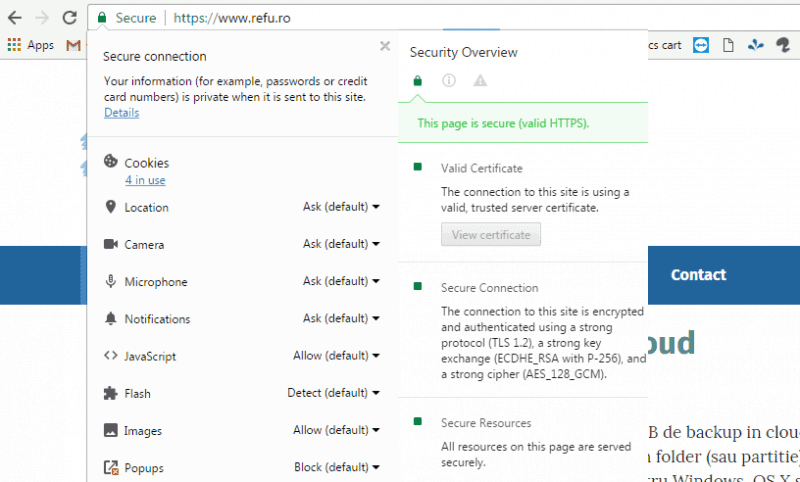This screenshot has height=482, width=800.
Task: Click the URL https://www.refu.ro in address bar
Action: click(232, 18)
